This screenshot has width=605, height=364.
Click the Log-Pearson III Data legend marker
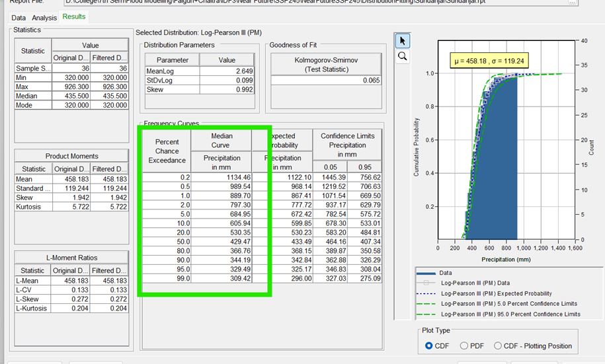pyautogui.click(x=427, y=283)
